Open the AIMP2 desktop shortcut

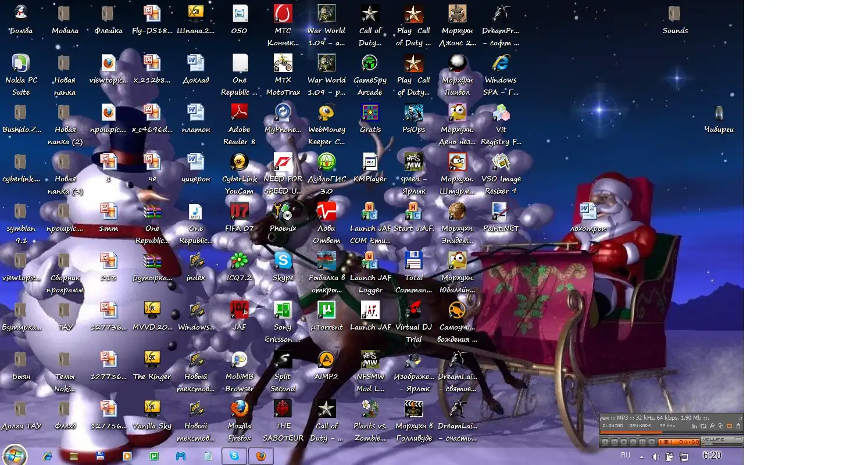pos(326,359)
